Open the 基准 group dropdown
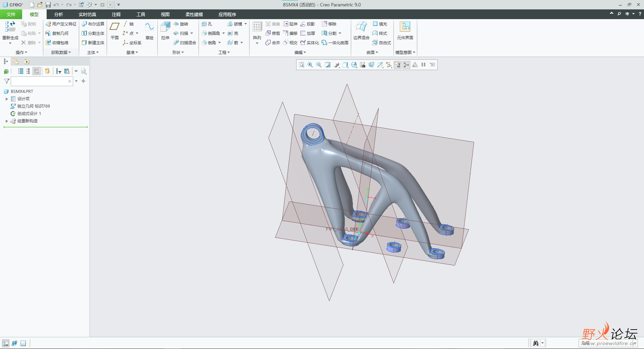Viewport: 644px width, 349px height. [132, 52]
